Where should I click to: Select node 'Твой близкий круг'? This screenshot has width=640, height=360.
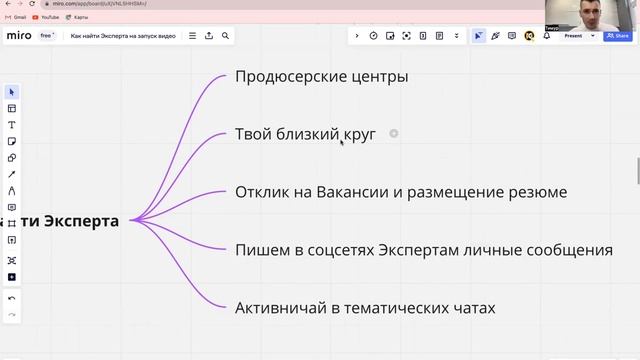(x=305, y=134)
